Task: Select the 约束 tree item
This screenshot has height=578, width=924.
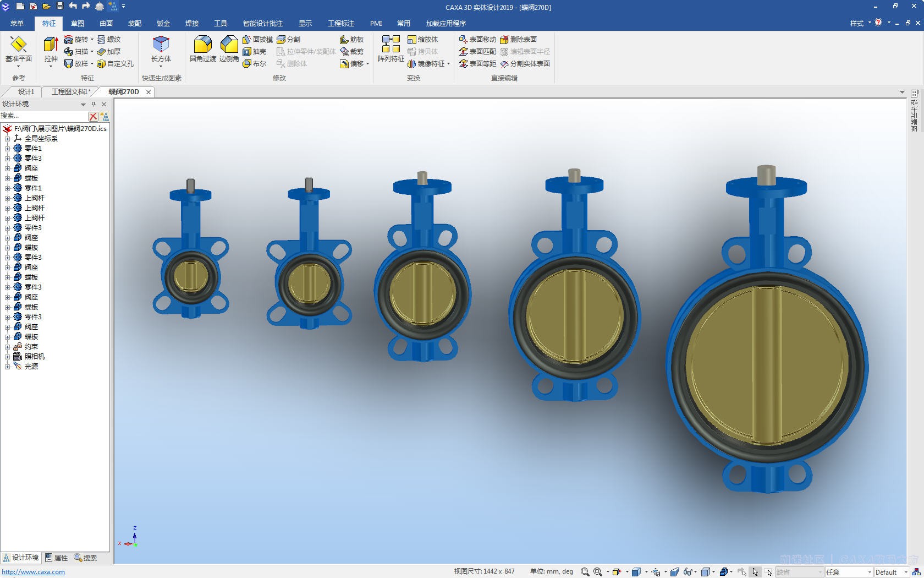Action: (x=31, y=347)
